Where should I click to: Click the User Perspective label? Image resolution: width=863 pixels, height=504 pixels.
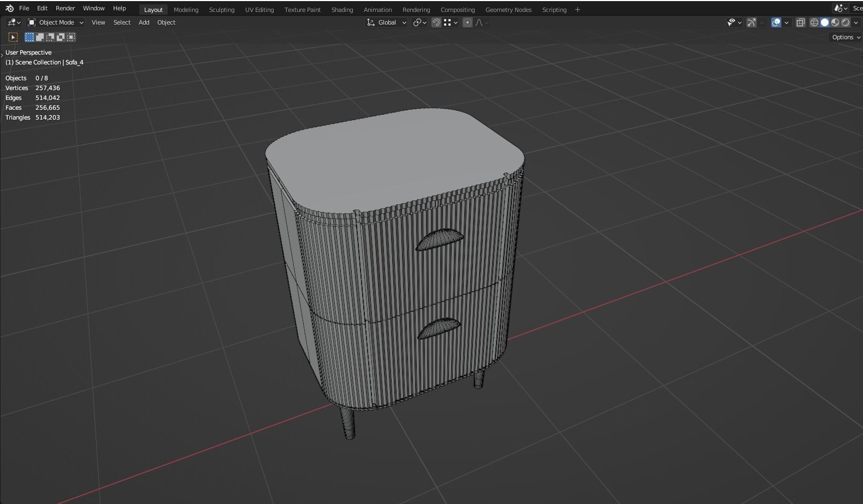tap(28, 52)
